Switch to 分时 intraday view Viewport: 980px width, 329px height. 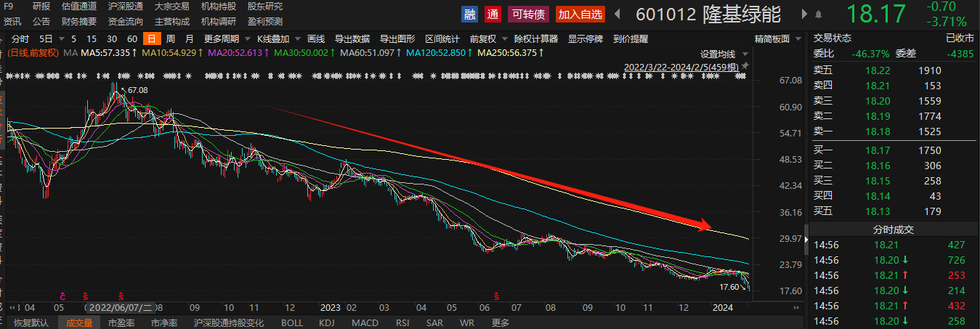click(x=20, y=38)
